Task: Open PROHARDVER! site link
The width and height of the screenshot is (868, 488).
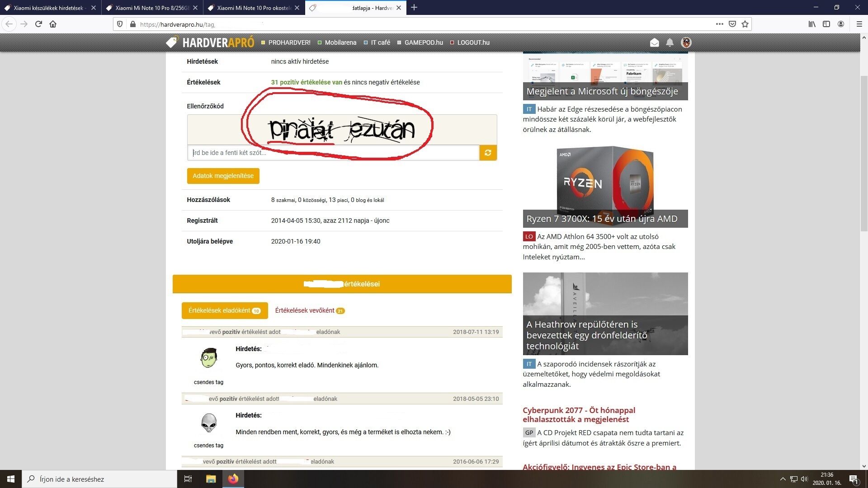Action: click(x=289, y=42)
